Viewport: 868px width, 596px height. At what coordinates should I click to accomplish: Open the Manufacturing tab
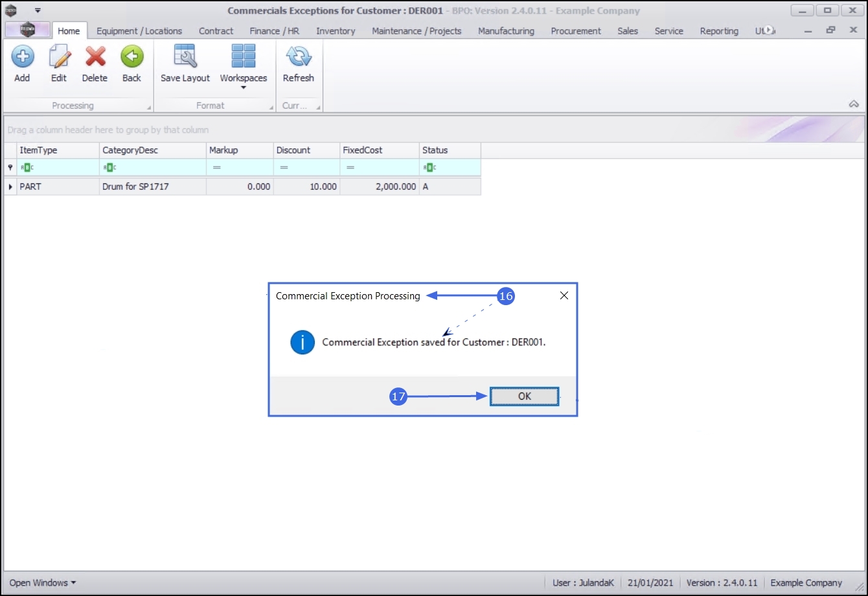point(506,30)
